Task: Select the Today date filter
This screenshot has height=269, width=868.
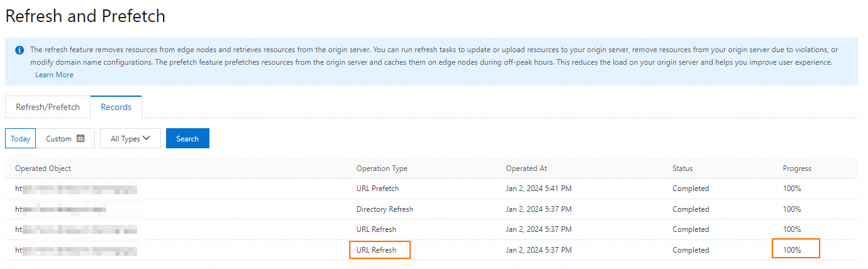Action: [x=21, y=138]
